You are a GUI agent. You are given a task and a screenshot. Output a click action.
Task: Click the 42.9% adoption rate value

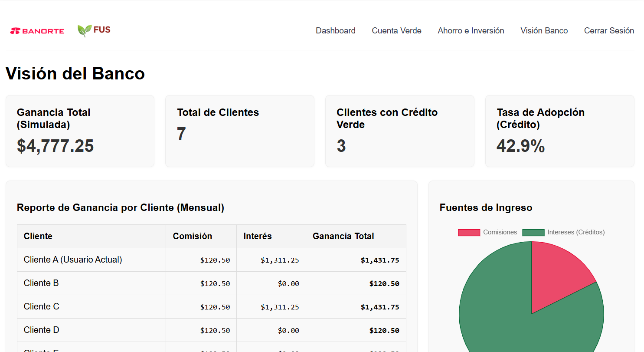click(520, 146)
